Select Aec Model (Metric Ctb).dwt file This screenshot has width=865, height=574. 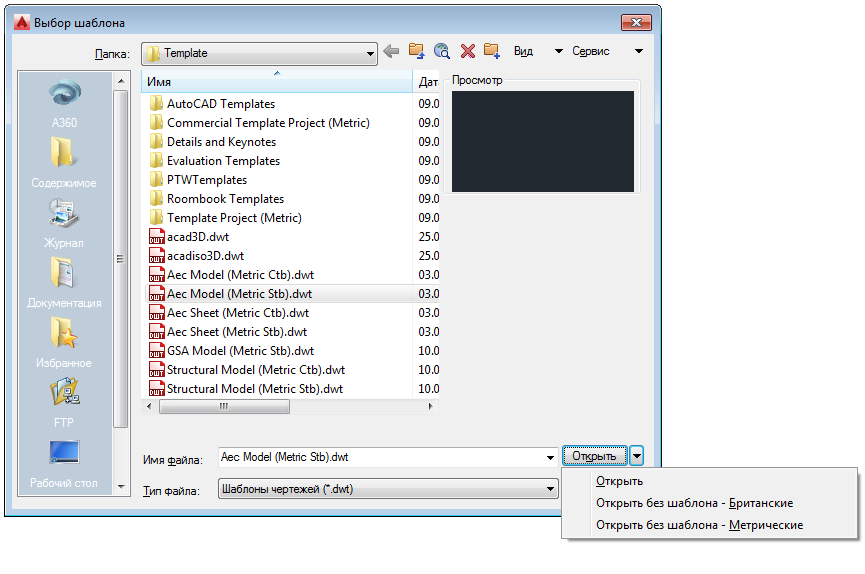point(232,275)
